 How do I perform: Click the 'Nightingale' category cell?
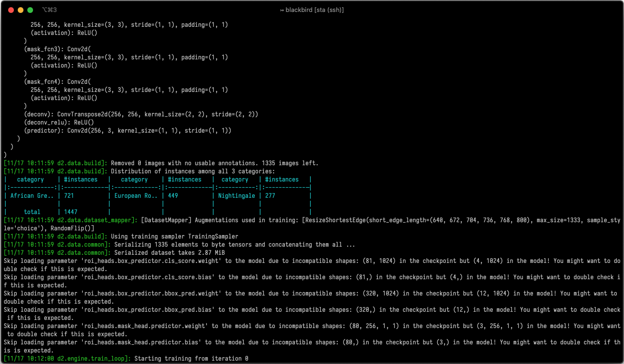click(237, 196)
